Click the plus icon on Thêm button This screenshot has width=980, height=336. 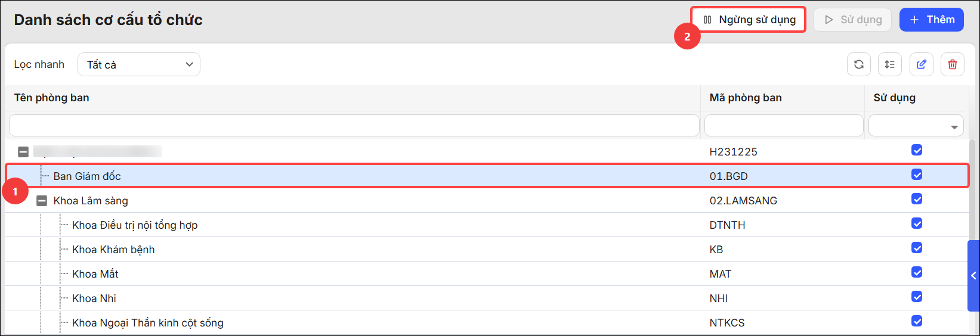tap(914, 20)
